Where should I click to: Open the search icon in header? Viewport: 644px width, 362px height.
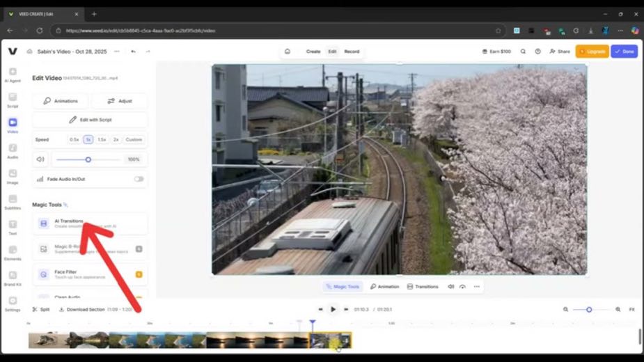[x=523, y=52]
